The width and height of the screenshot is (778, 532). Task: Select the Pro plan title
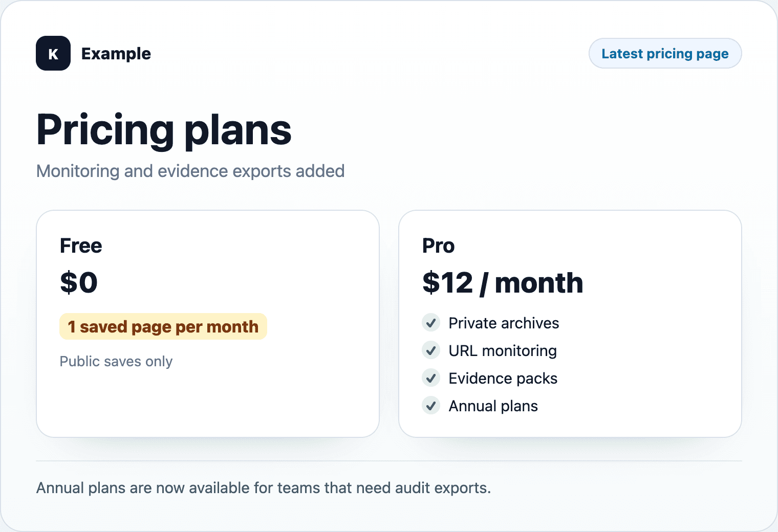point(439,246)
